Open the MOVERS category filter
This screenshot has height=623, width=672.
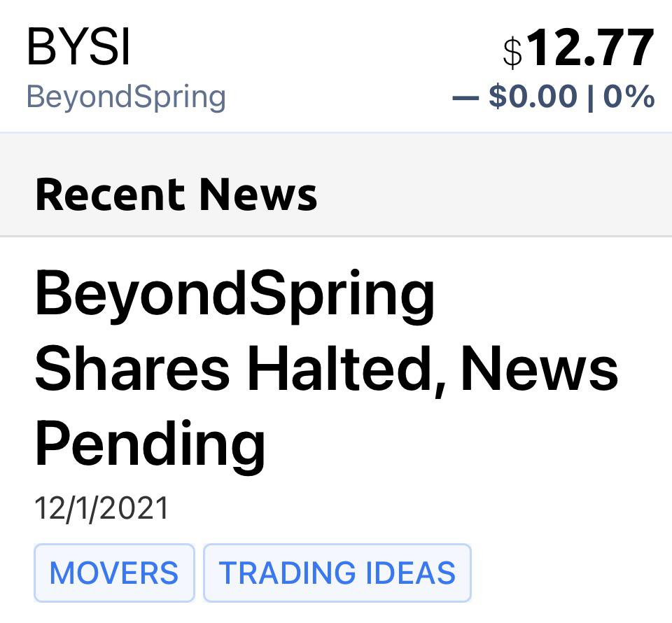[x=114, y=573]
